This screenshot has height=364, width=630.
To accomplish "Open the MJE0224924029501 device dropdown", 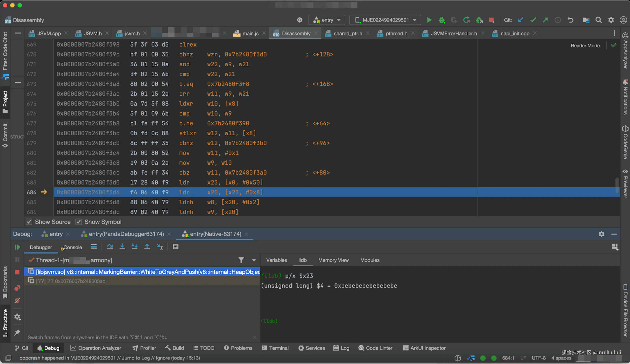I will (x=385, y=20).
